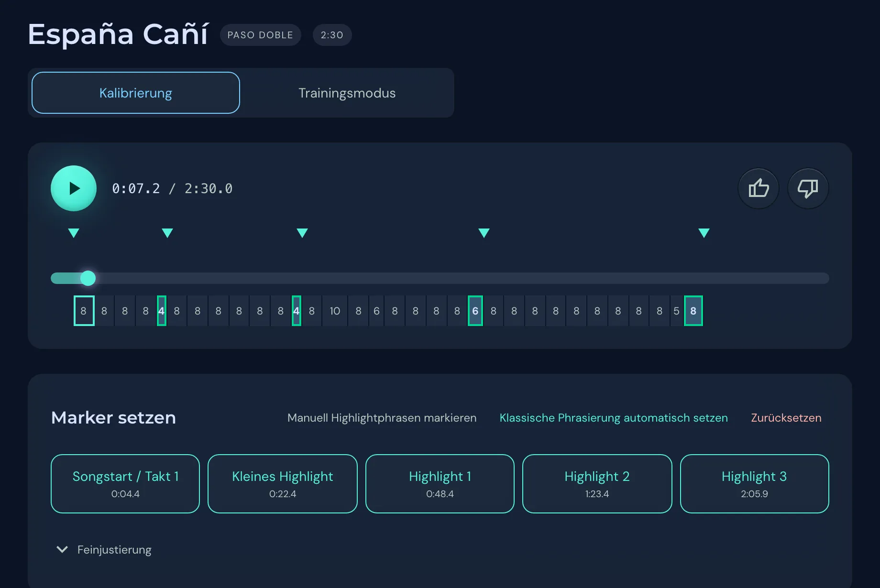Set the Highlight 1 marker
Screen dimensions: 880x588
(x=440, y=484)
